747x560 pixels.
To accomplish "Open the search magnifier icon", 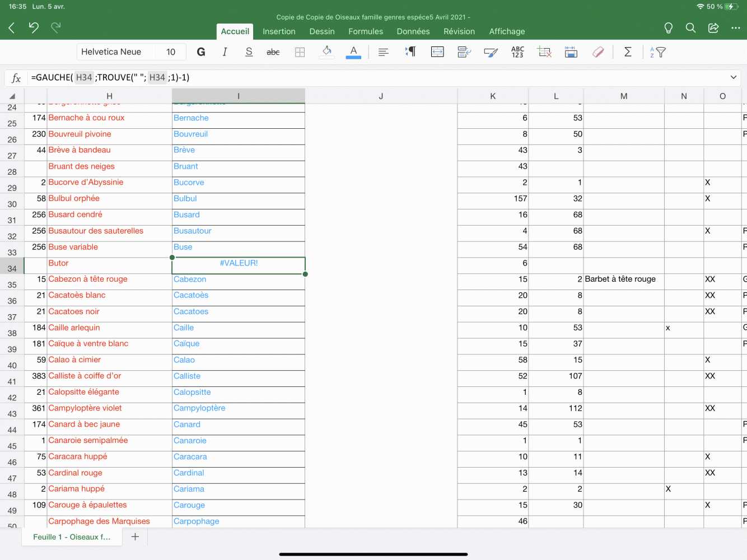I will [690, 28].
